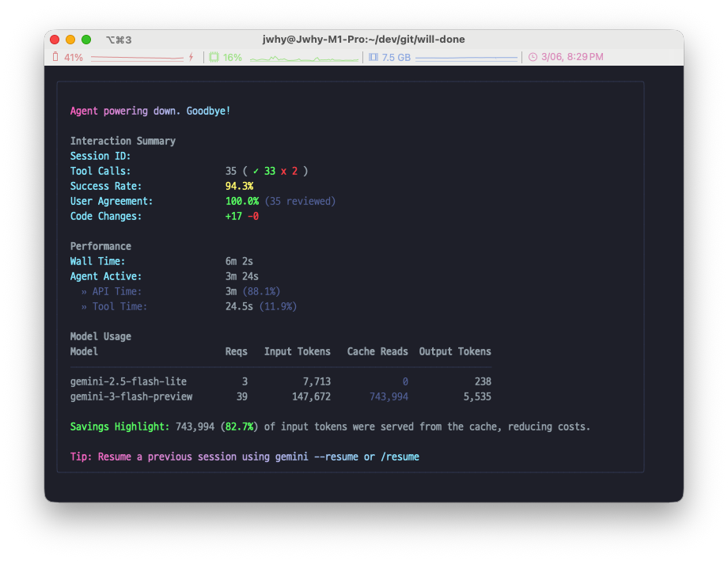The width and height of the screenshot is (728, 561).
Task: Click the blue memory usage graph
Action: [x=466, y=58]
